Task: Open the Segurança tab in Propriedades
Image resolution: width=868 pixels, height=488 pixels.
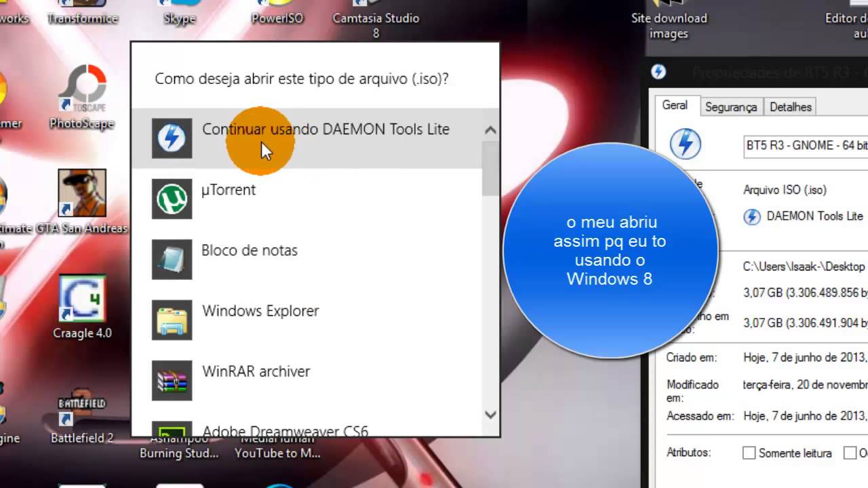Action: pos(730,107)
